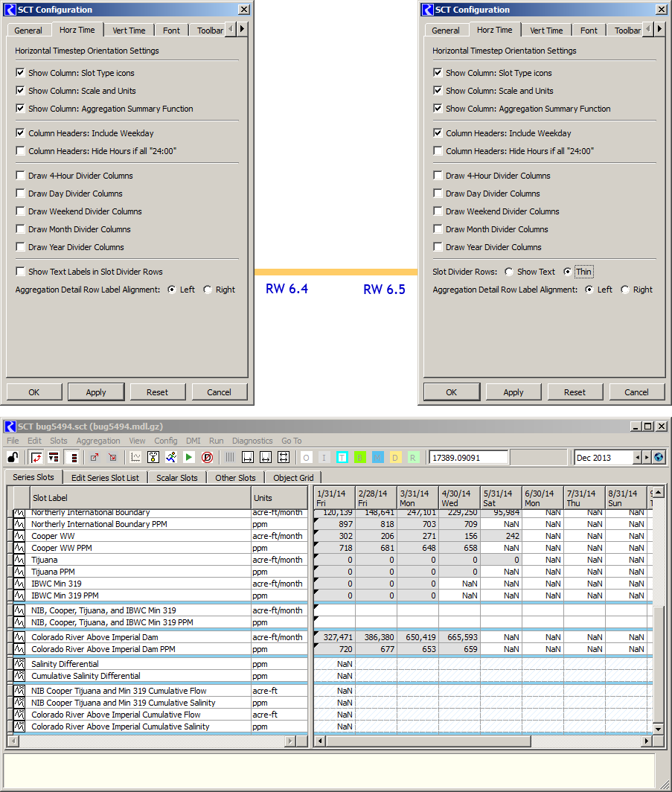Click slot type icon for Salinity Differential row
This screenshot has width=672, height=792.
pyautogui.click(x=19, y=664)
